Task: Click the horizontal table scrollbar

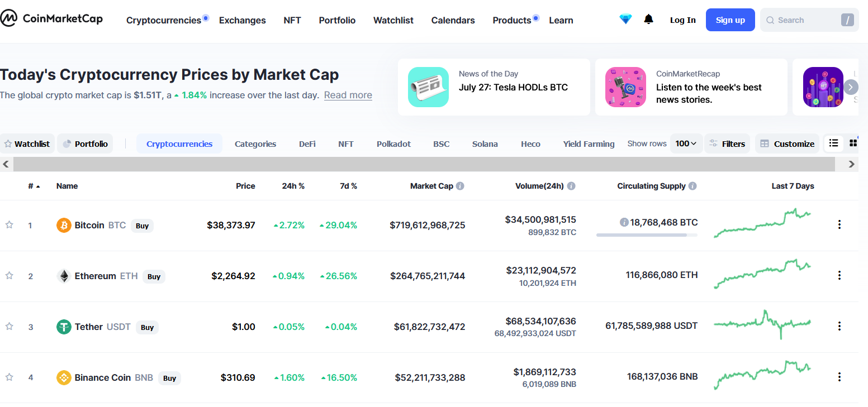Action: click(424, 164)
